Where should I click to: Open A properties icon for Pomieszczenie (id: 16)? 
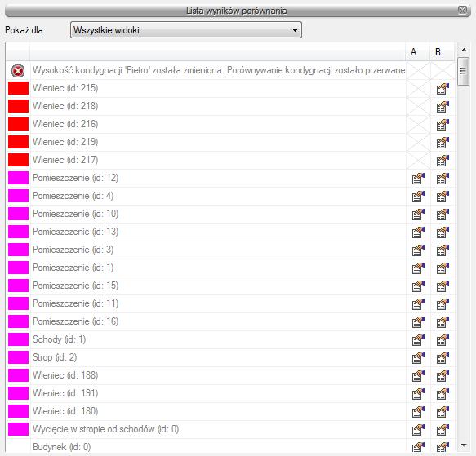[418, 321]
